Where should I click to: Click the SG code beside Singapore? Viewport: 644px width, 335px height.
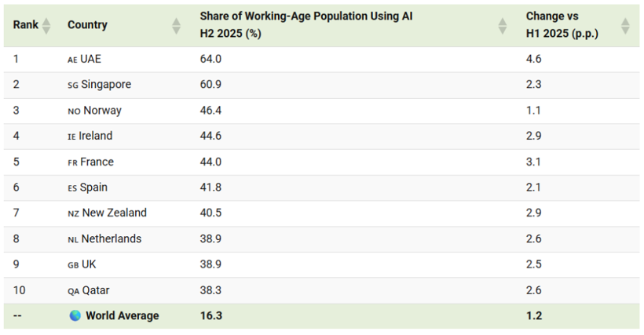(73, 85)
